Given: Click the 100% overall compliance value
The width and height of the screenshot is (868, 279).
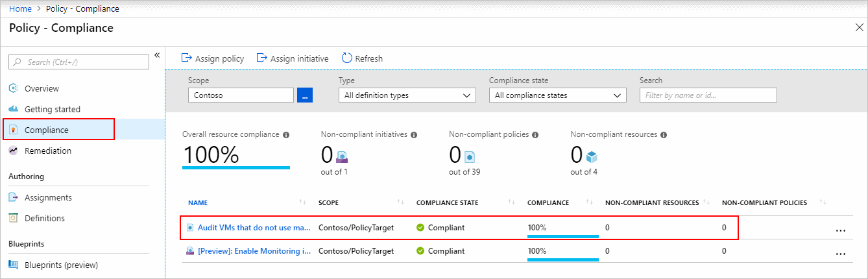Looking at the screenshot, I should tap(211, 154).
